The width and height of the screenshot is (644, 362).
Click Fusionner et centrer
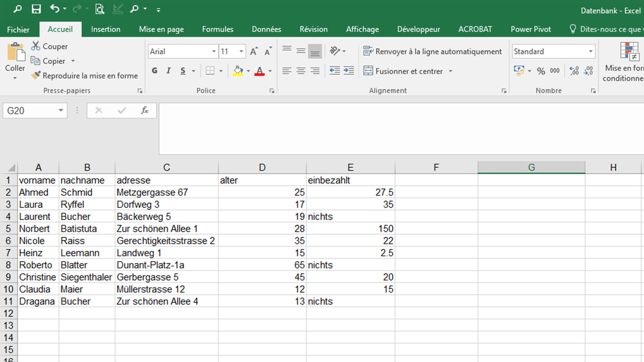pos(409,71)
